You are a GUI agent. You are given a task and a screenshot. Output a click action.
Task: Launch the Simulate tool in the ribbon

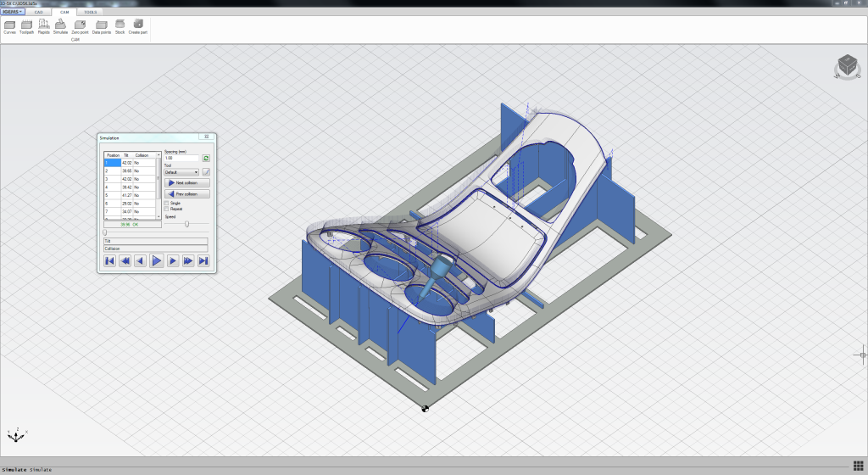click(60, 26)
